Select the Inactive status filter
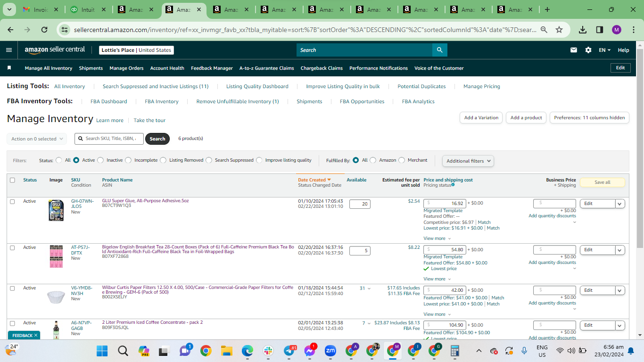Viewport: 644px width, 362px height. (100, 160)
